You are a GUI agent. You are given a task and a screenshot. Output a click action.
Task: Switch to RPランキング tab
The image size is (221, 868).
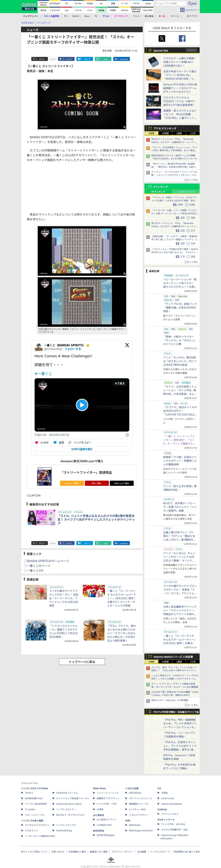click(158, 191)
